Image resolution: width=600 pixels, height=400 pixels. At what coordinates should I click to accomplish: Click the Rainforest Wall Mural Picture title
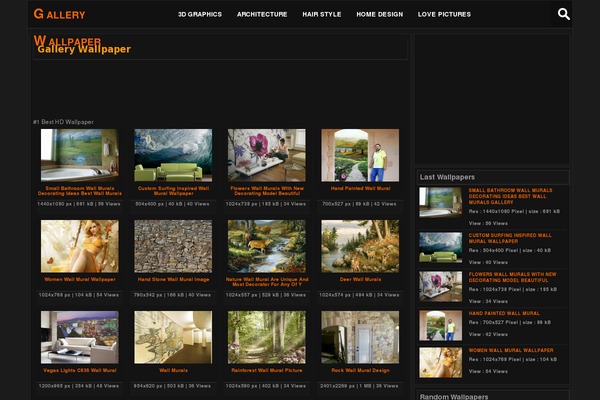(x=267, y=371)
